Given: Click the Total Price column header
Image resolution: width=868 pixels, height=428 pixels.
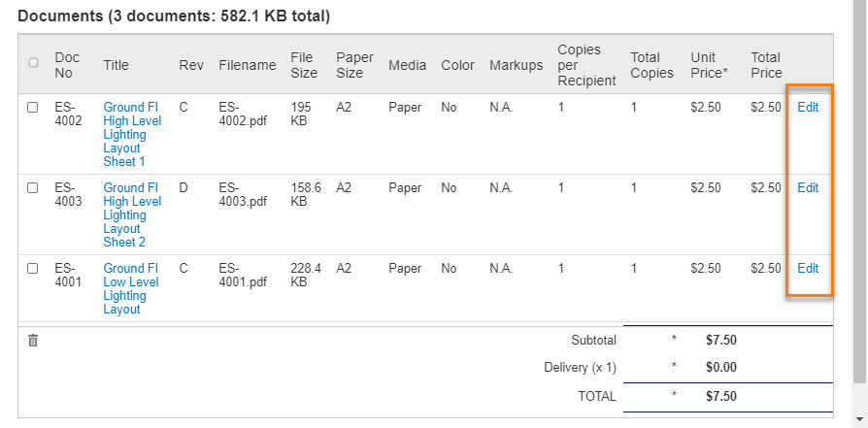Looking at the screenshot, I should click(766, 65).
